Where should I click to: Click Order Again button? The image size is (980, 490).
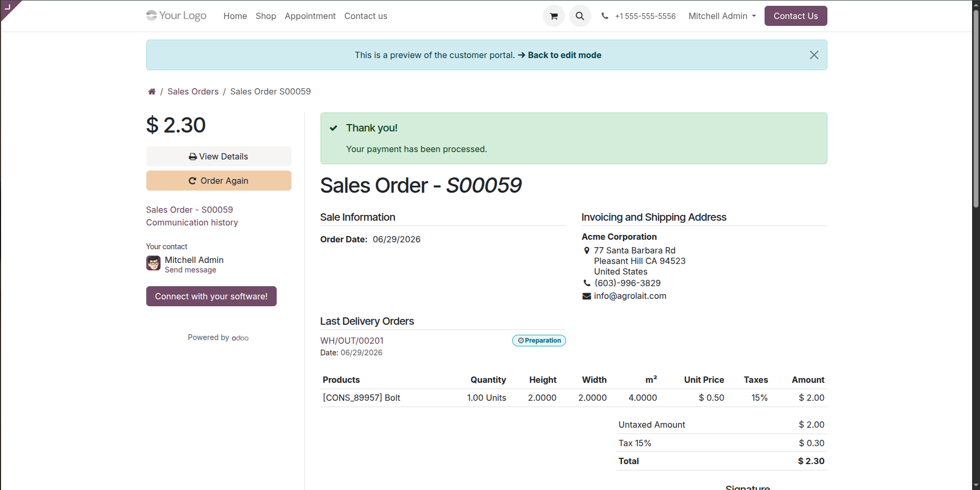[x=219, y=181]
